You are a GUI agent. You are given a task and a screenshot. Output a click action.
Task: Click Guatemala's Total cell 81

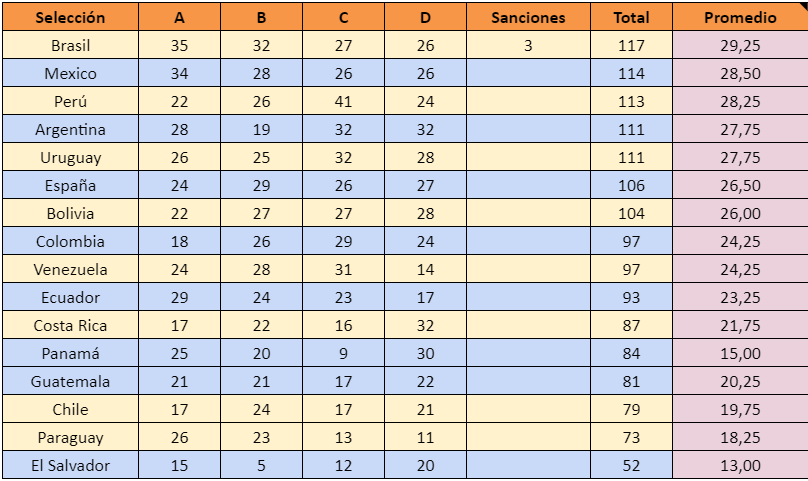pyautogui.click(x=631, y=381)
